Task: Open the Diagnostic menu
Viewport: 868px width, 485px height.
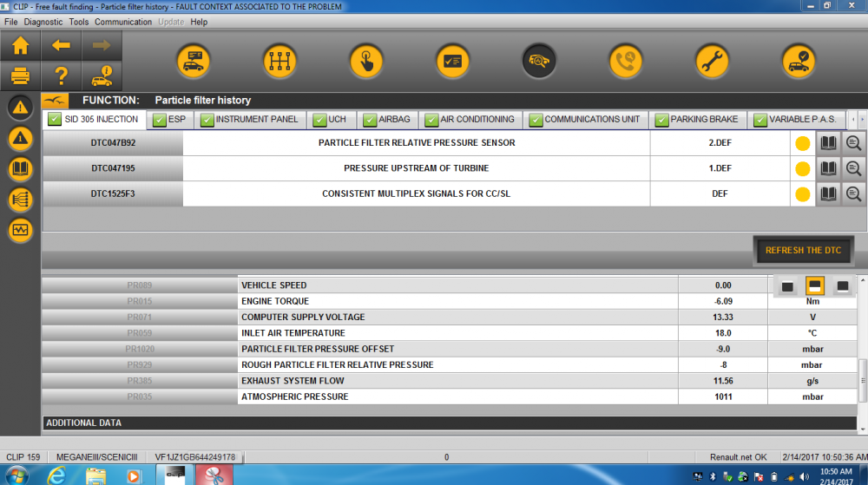Action: click(43, 22)
